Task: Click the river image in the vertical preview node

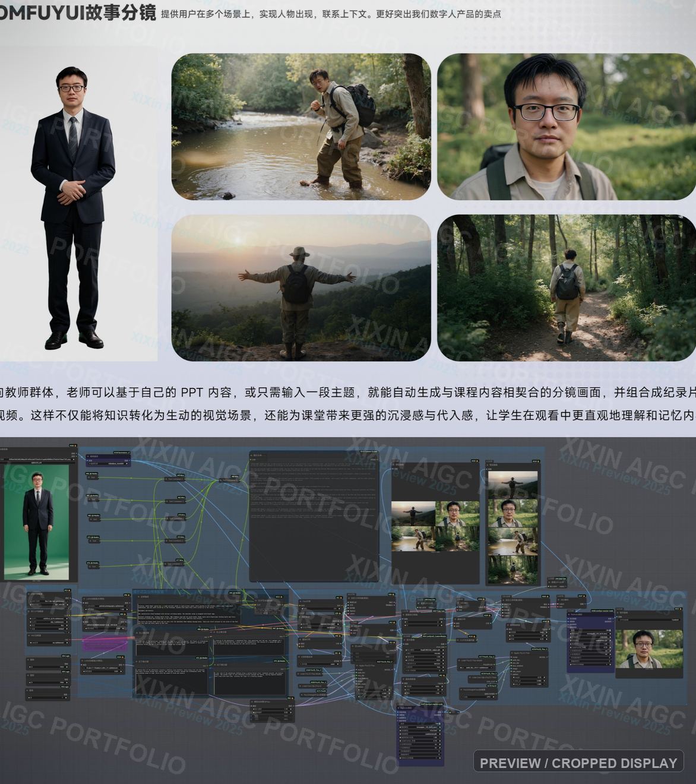Action: [x=513, y=541]
